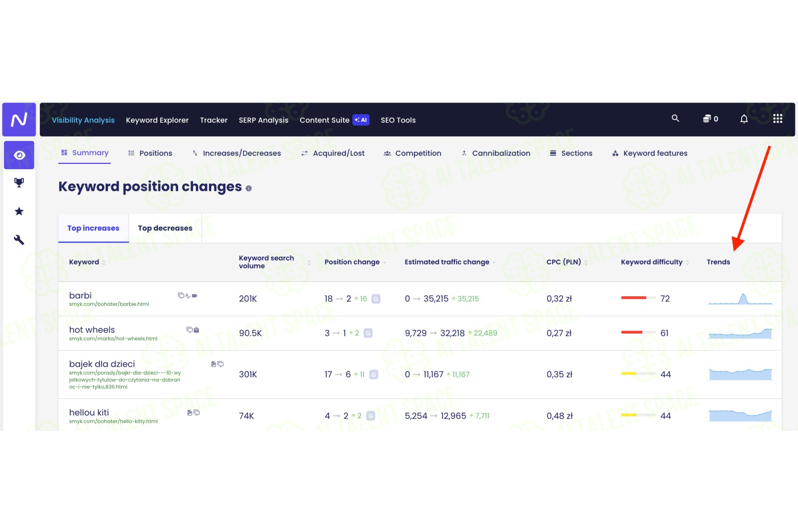The height and width of the screenshot is (532, 798).
Task: Click Google icon in barbi row
Action: [x=376, y=299]
